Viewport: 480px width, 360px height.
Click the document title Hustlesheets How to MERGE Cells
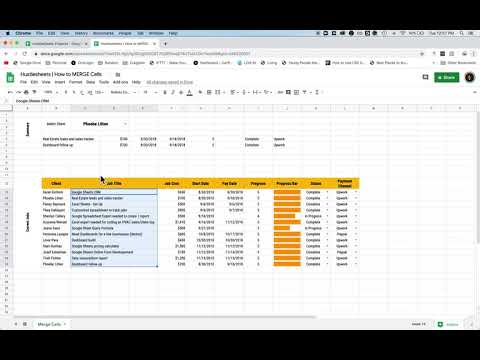tap(61, 74)
